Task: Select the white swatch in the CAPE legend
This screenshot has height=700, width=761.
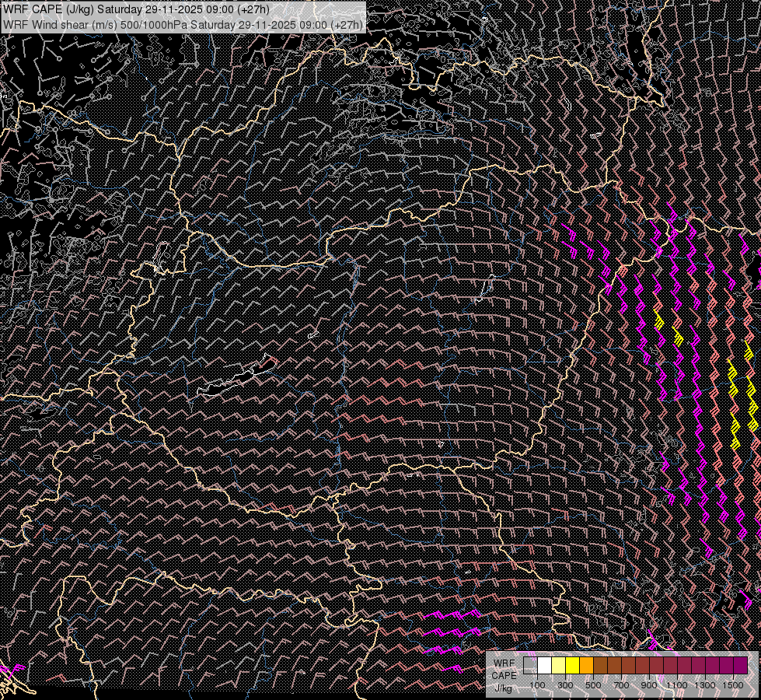Action: (x=545, y=665)
